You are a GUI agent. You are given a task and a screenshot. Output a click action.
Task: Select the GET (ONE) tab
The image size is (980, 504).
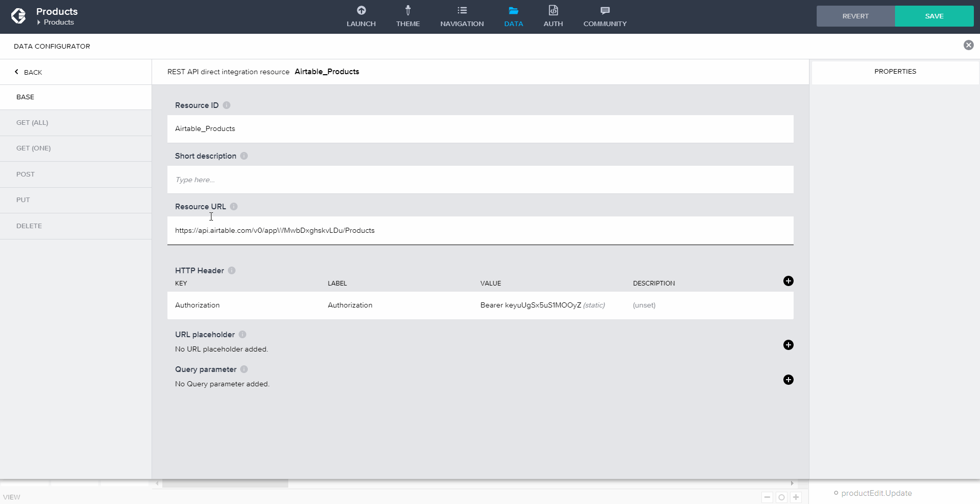[x=76, y=148]
